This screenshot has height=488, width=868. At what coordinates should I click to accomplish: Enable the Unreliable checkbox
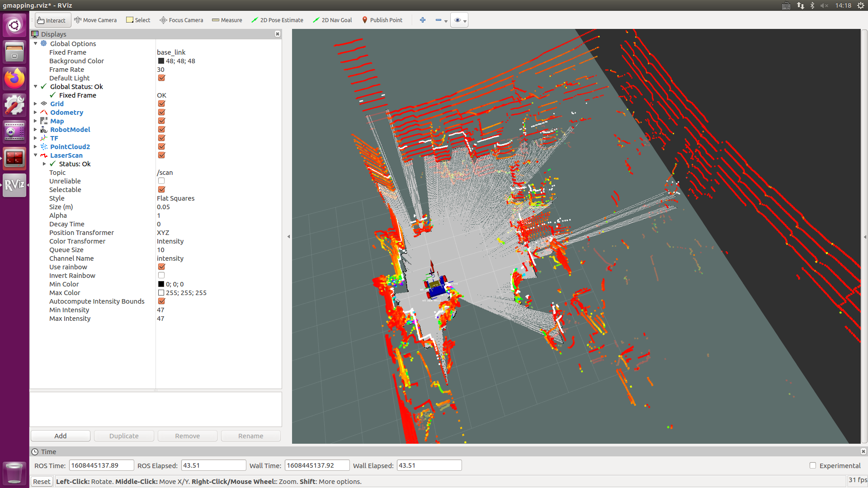pyautogui.click(x=161, y=181)
